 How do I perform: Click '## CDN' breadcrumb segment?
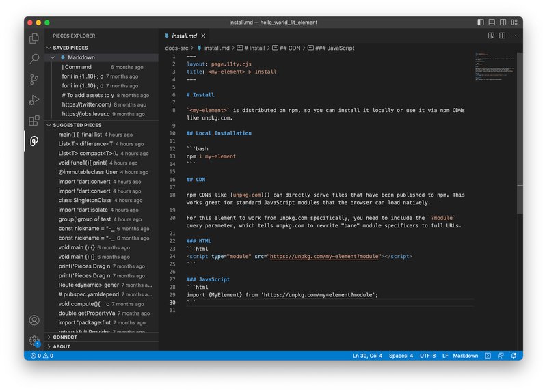coord(286,48)
